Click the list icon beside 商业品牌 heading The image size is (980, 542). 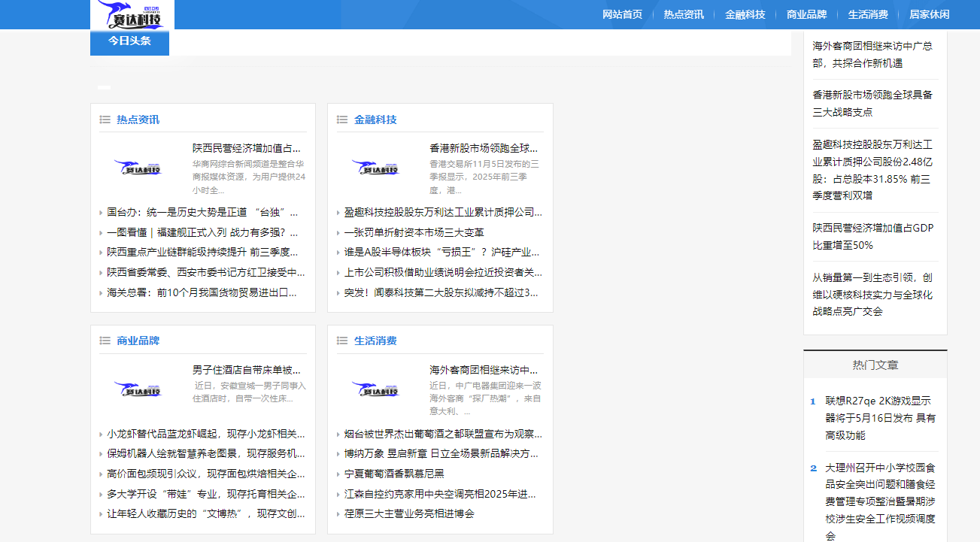tap(105, 341)
